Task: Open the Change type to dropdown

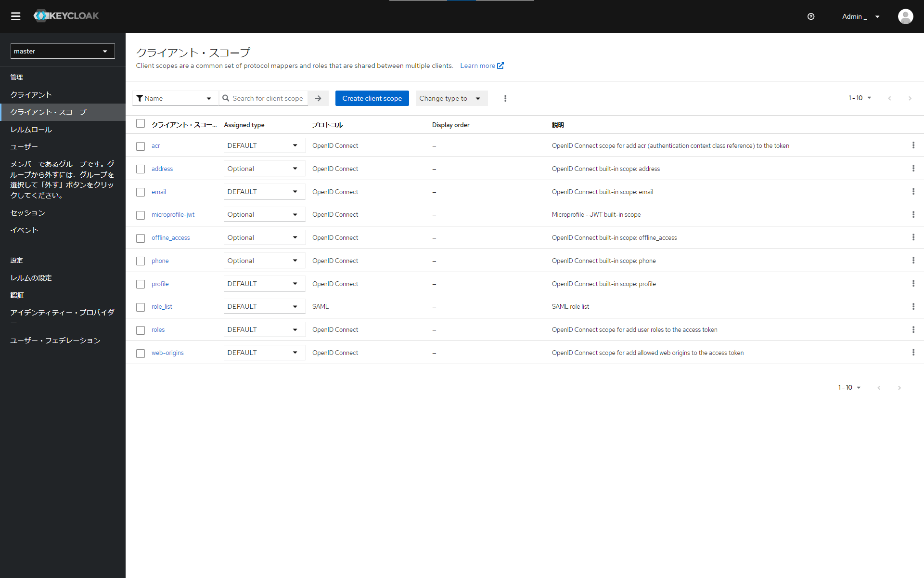Action: tap(451, 98)
